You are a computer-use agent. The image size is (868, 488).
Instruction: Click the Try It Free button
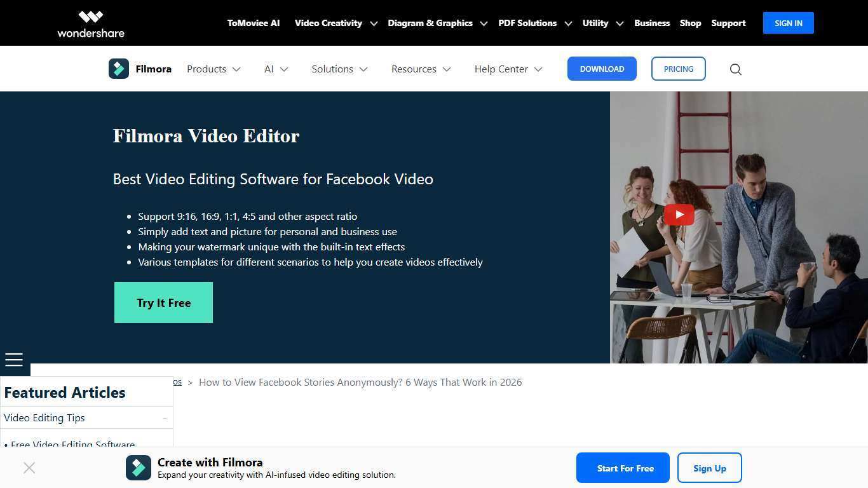(163, 302)
